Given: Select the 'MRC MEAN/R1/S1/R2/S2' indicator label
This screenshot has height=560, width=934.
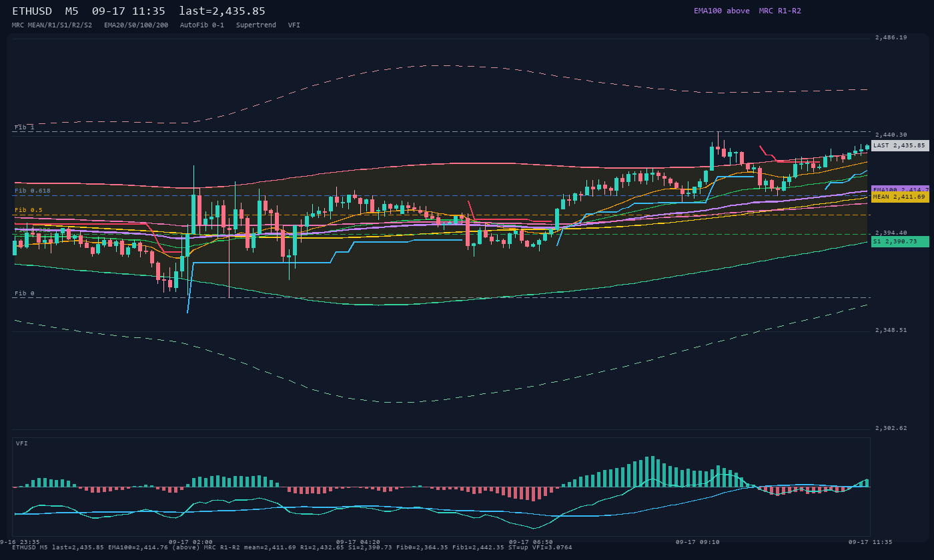Looking at the screenshot, I should (52, 25).
